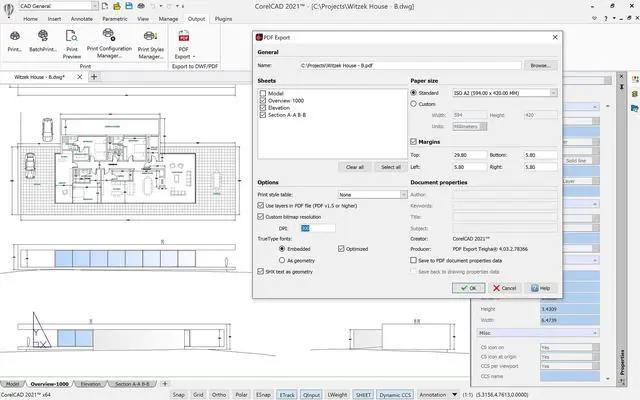Image resolution: width=640 pixels, height=400 pixels.
Task: Open the Parametric ribbon tab
Action: pyautogui.click(x=115, y=19)
